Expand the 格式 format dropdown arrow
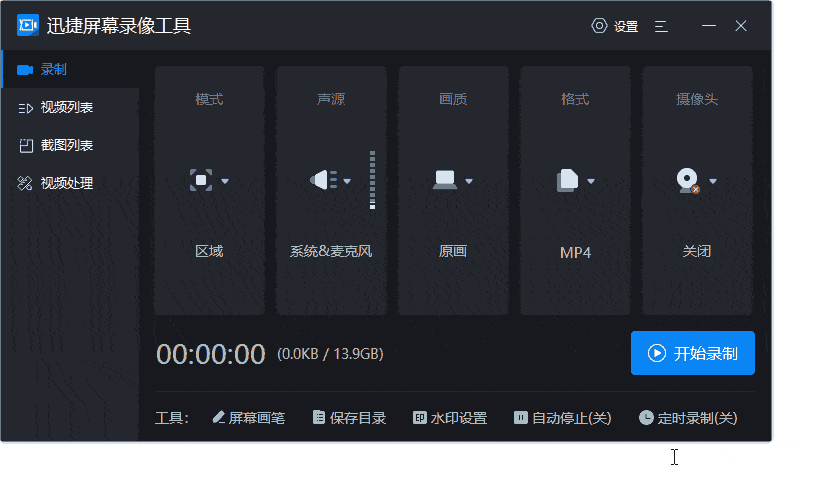 click(591, 182)
